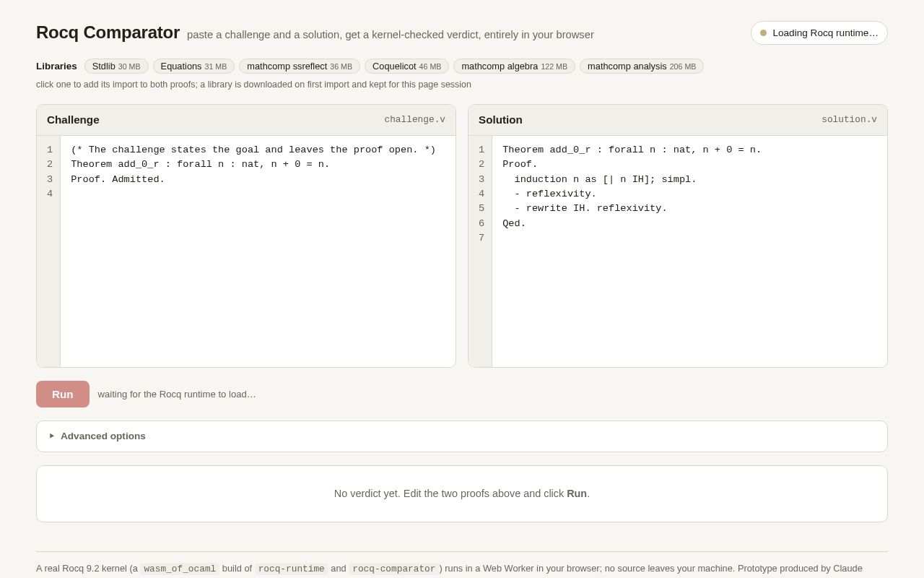Add the Stdlib library import
Screen dimensions: 924x578
click(x=116, y=66)
